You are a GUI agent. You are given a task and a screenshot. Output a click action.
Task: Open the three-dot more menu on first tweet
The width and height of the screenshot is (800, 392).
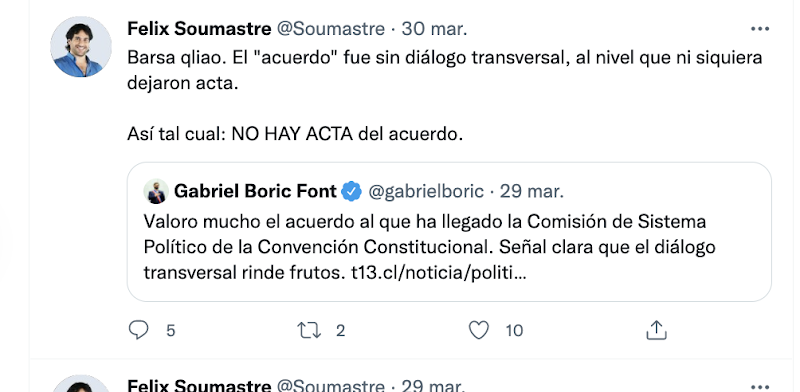760,29
